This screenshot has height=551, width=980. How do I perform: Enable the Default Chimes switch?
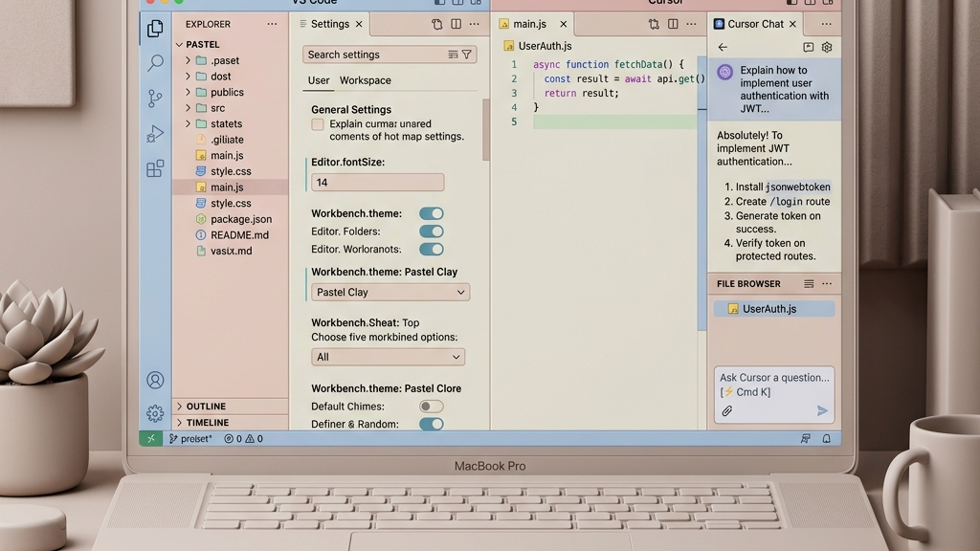[x=432, y=406]
